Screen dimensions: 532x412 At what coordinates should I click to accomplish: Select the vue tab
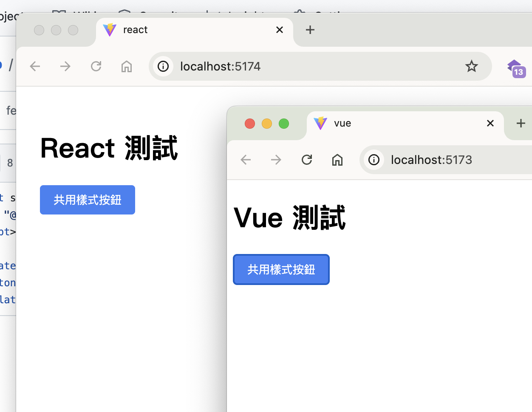coord(405,124)
